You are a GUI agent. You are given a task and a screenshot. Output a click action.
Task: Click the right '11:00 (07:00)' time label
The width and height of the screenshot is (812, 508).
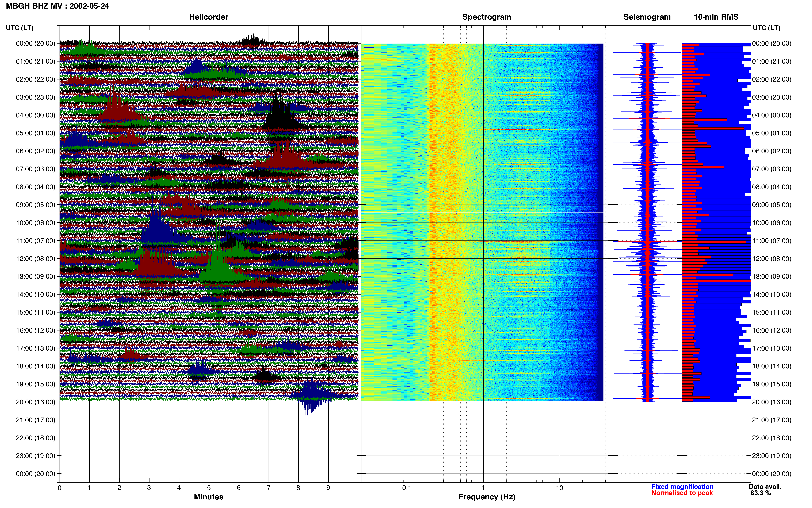772,240
